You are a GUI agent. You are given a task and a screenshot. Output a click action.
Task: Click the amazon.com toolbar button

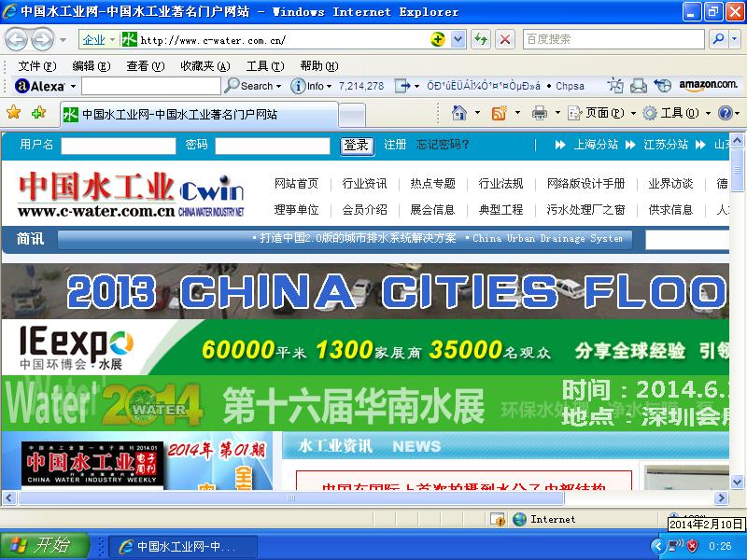coord(708,85)
